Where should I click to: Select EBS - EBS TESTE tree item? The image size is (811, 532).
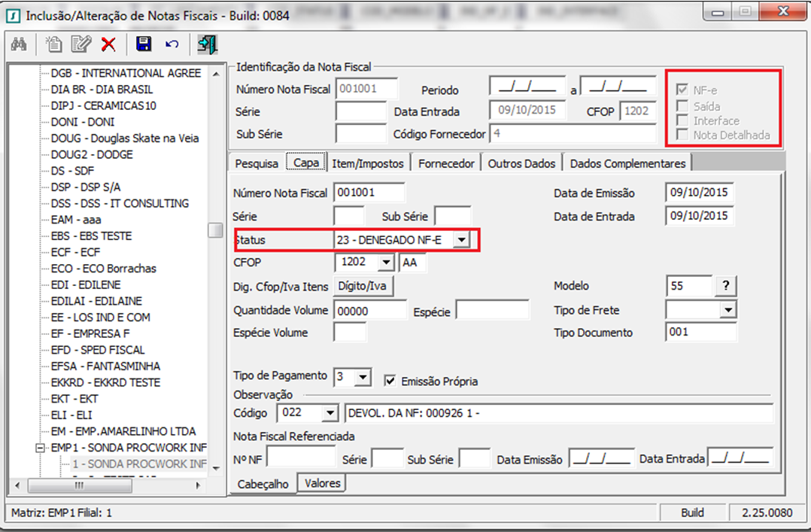click(91, 236)
